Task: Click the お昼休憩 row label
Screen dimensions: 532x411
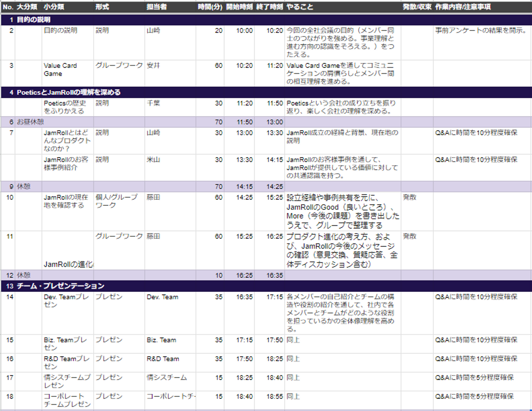Action: click(30, 122)
